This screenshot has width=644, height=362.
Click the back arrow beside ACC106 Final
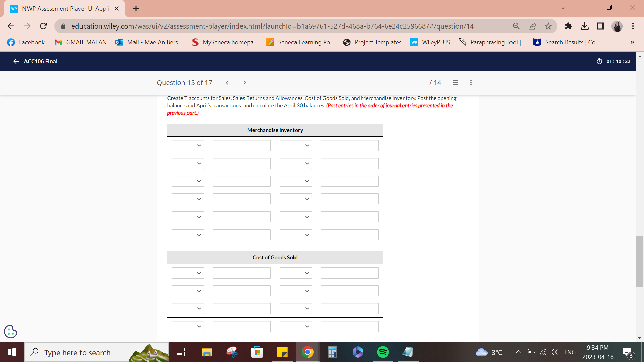(16, 61)
